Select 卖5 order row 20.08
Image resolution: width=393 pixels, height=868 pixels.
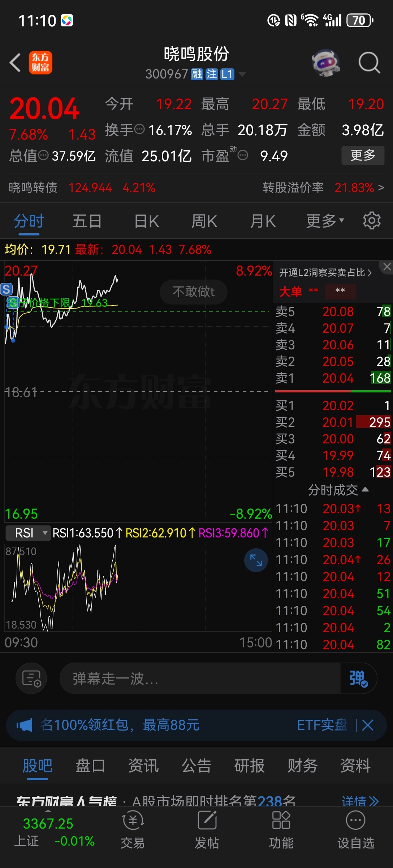pos(333,311)
